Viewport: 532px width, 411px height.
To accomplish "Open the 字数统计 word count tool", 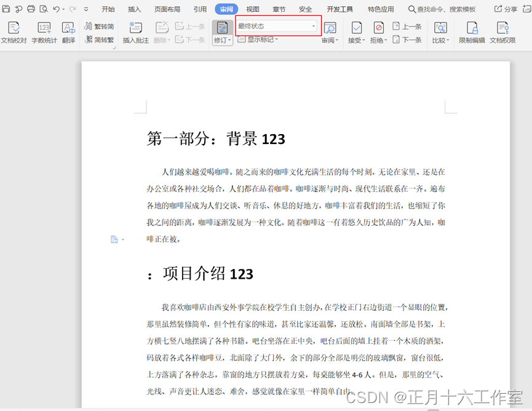I will tap(44, 33).
